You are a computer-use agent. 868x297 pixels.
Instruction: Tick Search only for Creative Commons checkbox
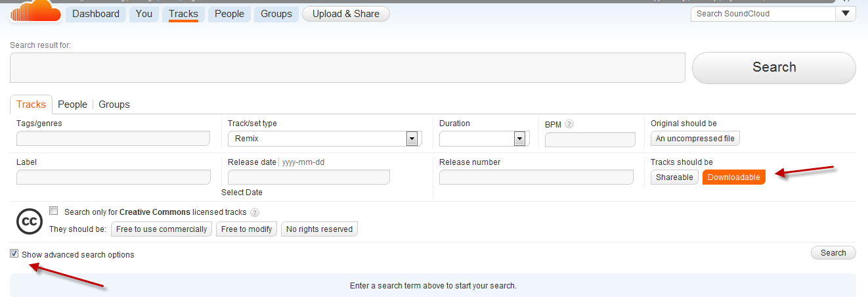(x=54, y=211)
